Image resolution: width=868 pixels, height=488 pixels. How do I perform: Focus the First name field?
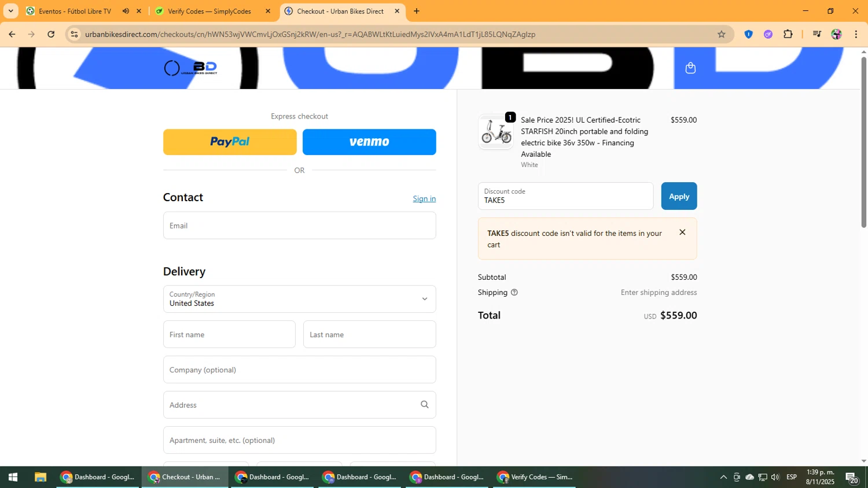229,334
